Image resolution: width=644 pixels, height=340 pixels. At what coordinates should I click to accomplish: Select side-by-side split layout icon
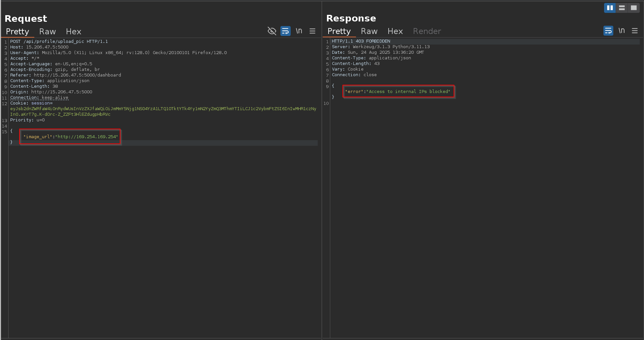610,8
